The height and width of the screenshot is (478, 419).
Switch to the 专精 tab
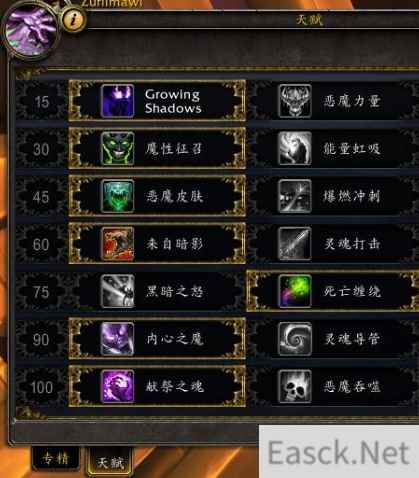56,459
